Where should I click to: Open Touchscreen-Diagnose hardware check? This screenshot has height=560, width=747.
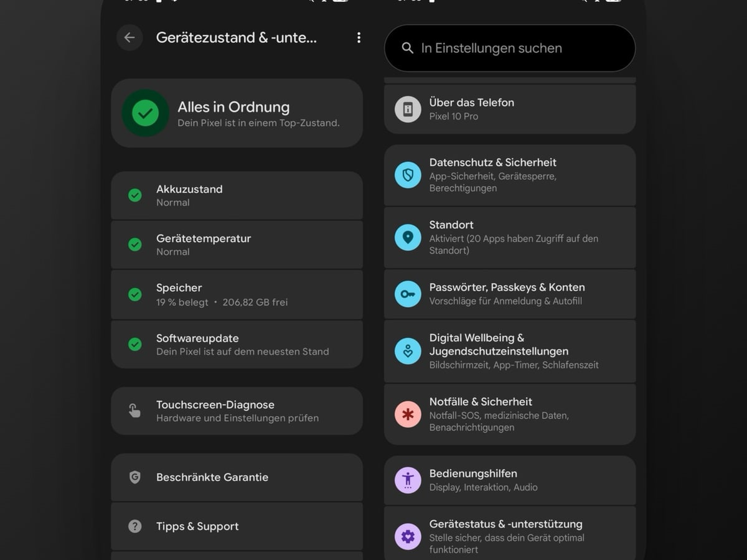[237, 411]
